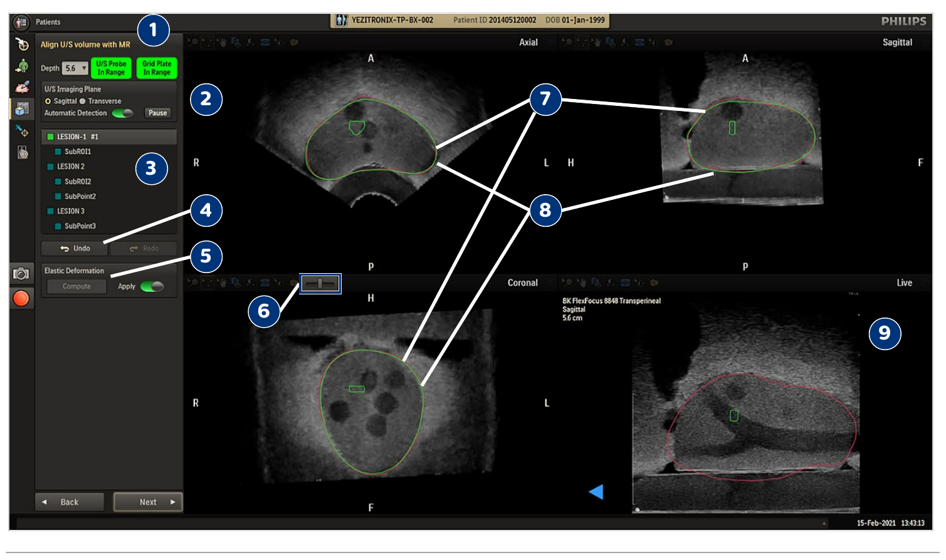
Task: Select the highlighted 3D cube registration icon
Action: [x=22, y=109]
